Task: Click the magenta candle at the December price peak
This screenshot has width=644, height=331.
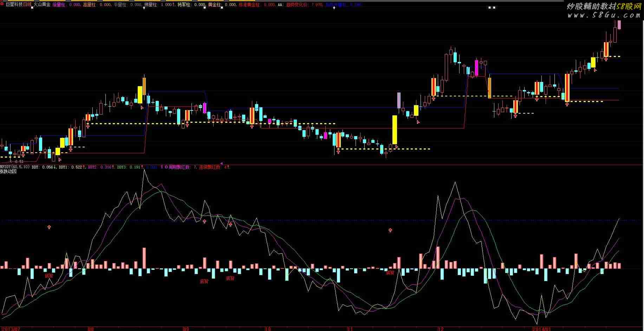Action: 476,68
